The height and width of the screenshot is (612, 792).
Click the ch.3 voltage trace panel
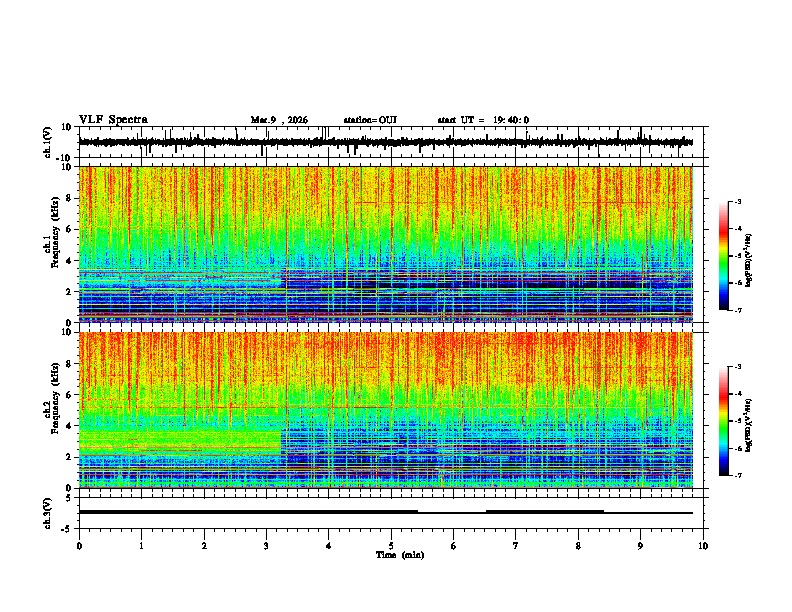coord(391,513)
